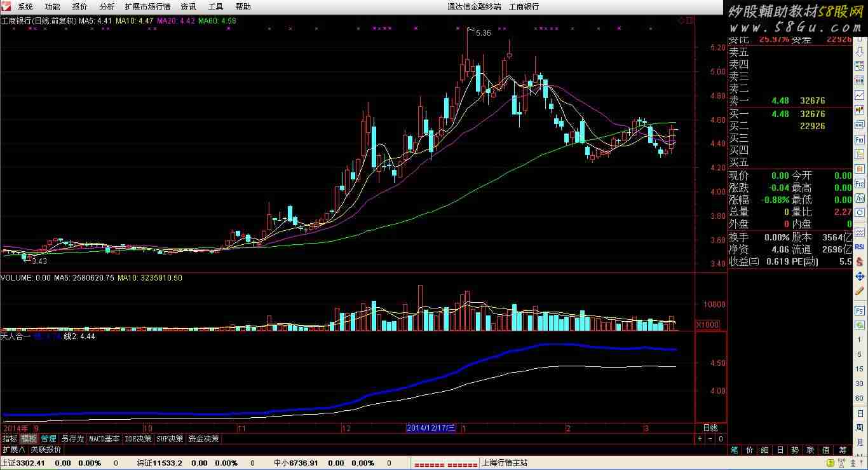Image resolution: width=868 pixels, height=470 pixels.
Task: Click the yellow-green status icon at bottom right
Action: pos(831,463)
